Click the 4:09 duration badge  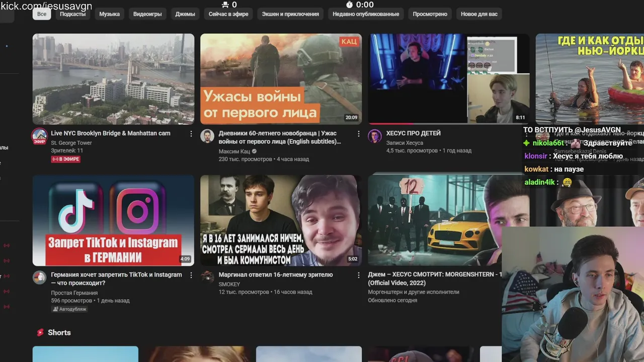click(185, 259)
